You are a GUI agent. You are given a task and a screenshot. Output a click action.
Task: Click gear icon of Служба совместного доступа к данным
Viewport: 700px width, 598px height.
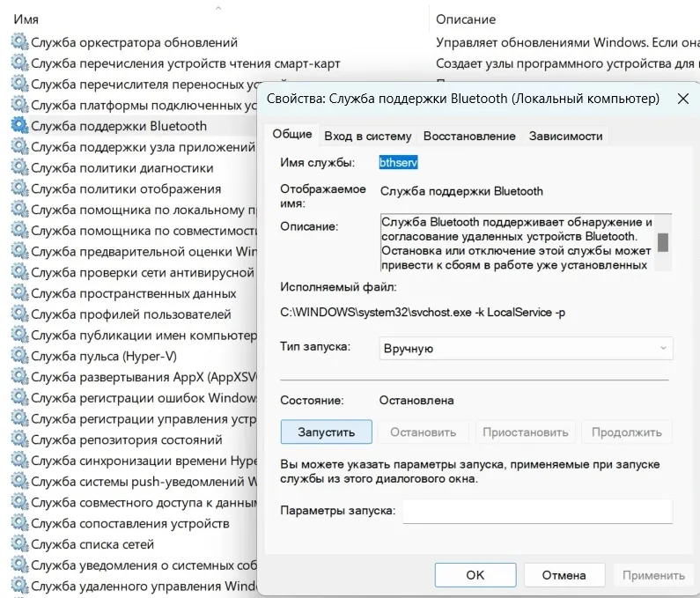19,502
